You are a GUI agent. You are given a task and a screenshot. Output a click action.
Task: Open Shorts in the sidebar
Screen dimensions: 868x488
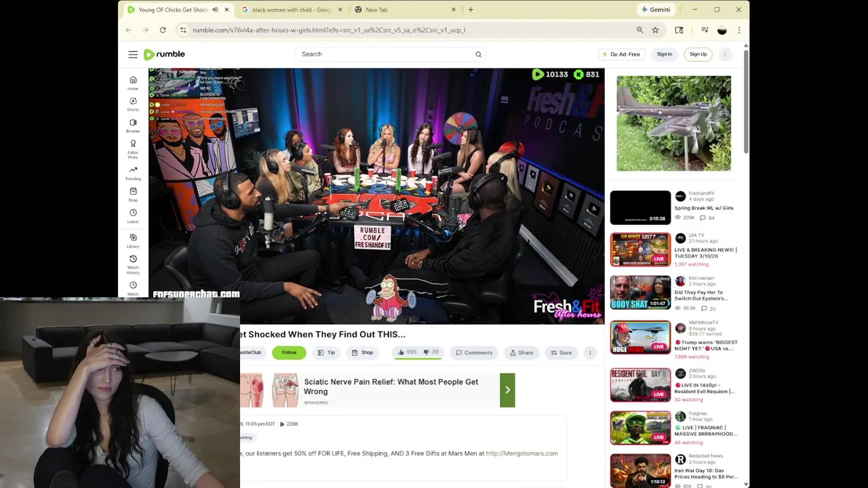(x=133, y=104)
